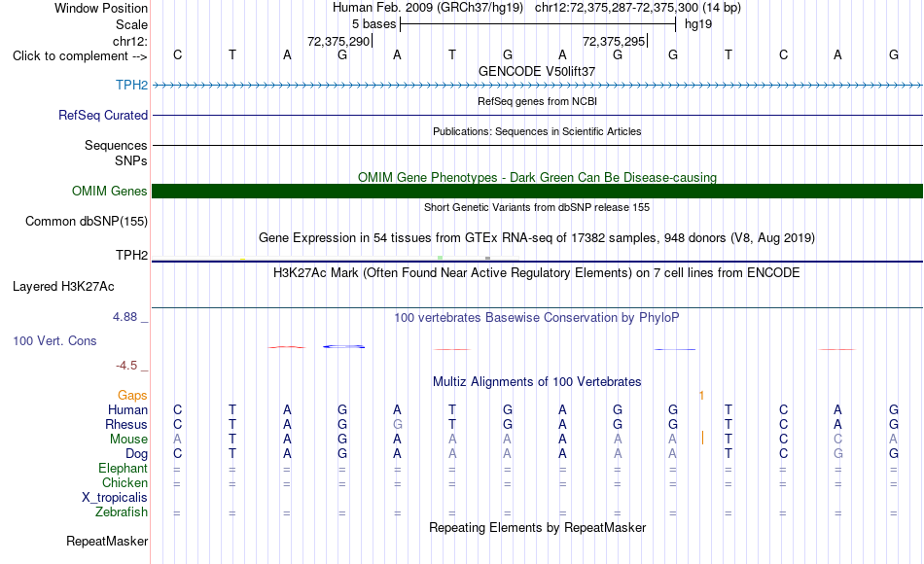Image resolution: width=924 pixels, height=564 pixels.
Task: Click the Mouse species label
Action: pyautogui.click(x=128, y=440)
